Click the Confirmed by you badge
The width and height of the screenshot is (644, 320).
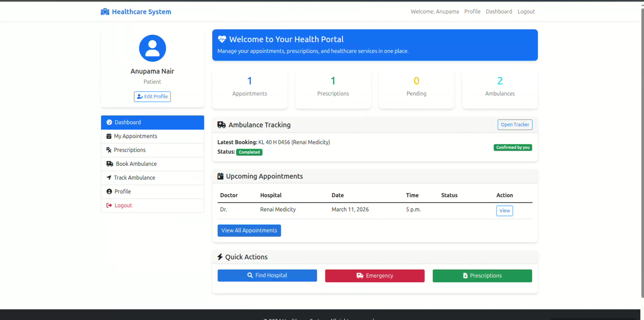[x=513, y=147]
